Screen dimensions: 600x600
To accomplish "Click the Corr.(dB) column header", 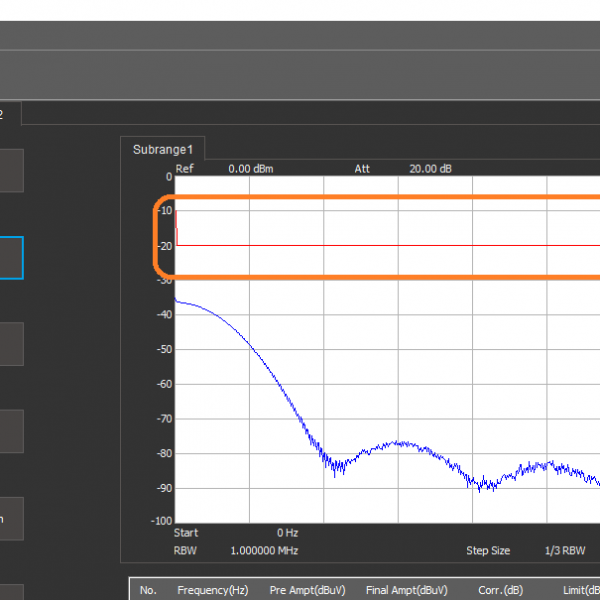I will [x=500, y=590].
